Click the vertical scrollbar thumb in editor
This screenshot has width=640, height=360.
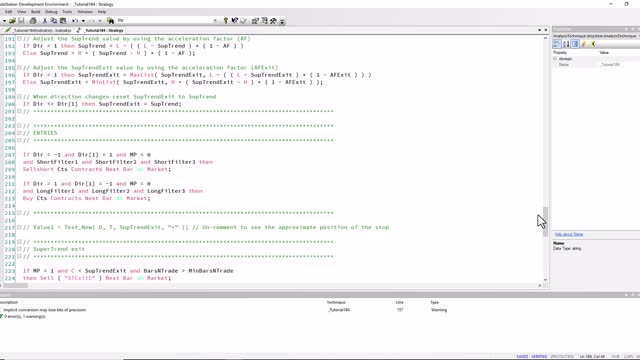click(x=545, y=222)
